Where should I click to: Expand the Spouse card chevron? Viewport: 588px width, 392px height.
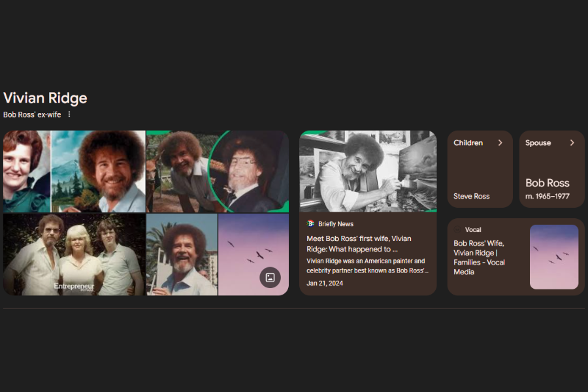(x=572, y=142)
